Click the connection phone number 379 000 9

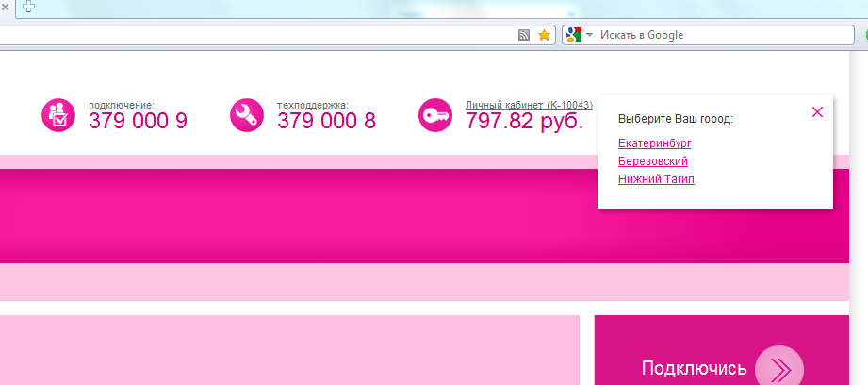(138, 121)
